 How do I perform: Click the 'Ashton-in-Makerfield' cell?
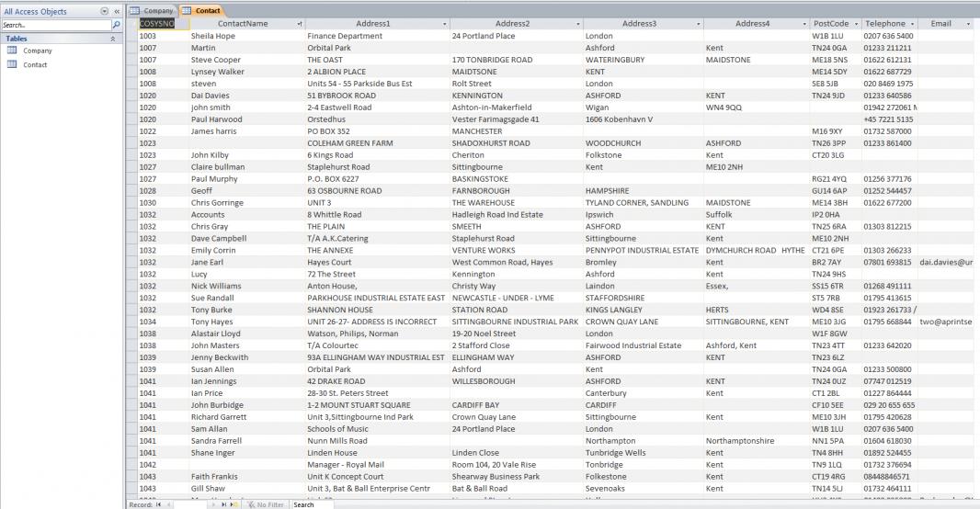[x=517, y=107]
